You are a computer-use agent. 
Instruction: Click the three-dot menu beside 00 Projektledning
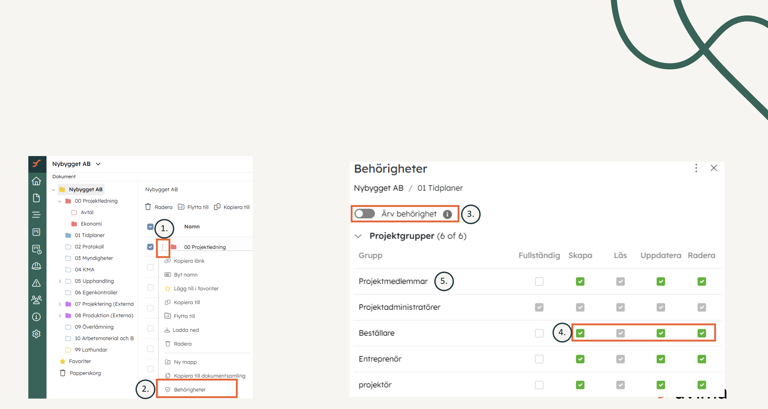[x=163, y=246]
